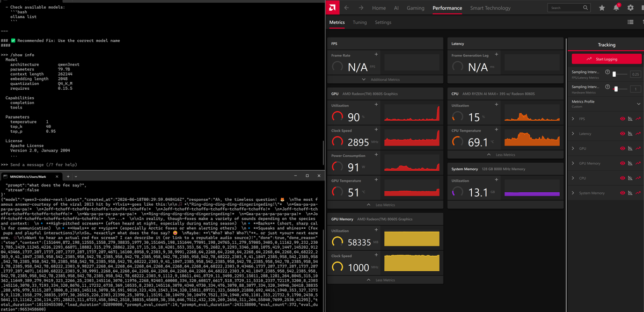Click plus icon beside GPU Clock Speed

pyautogui.click(x=376, y=130)
